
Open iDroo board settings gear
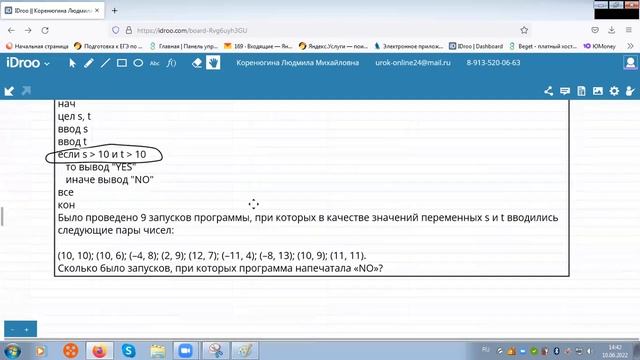click(614, 91)
